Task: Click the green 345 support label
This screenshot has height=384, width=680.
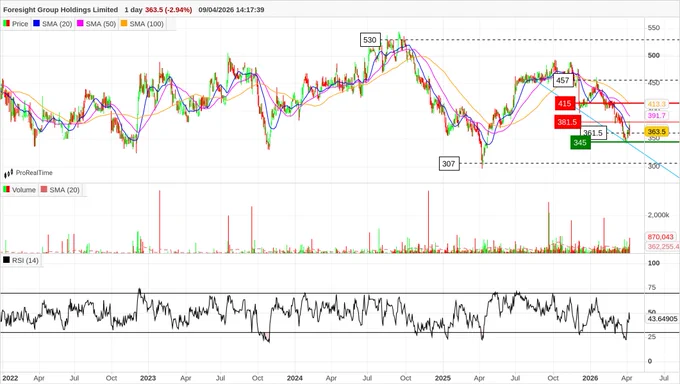Action: [x=580, y=142]
